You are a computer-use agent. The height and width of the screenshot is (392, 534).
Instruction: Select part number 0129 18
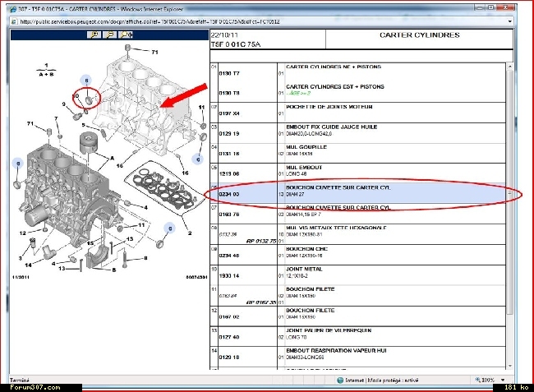tap(229, 357)
